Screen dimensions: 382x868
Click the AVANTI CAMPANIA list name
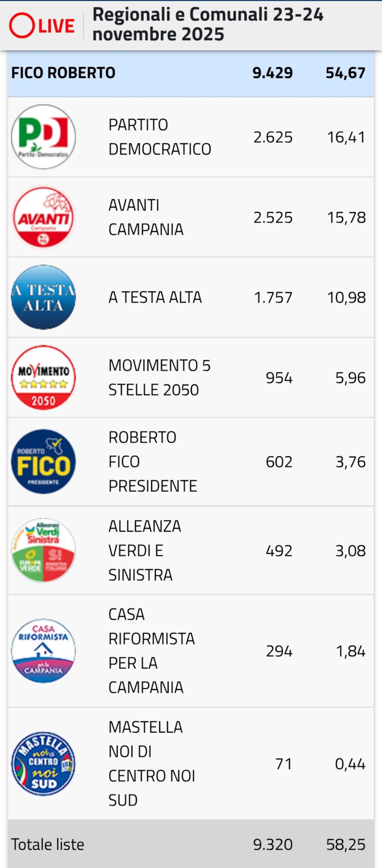(146, 217)
